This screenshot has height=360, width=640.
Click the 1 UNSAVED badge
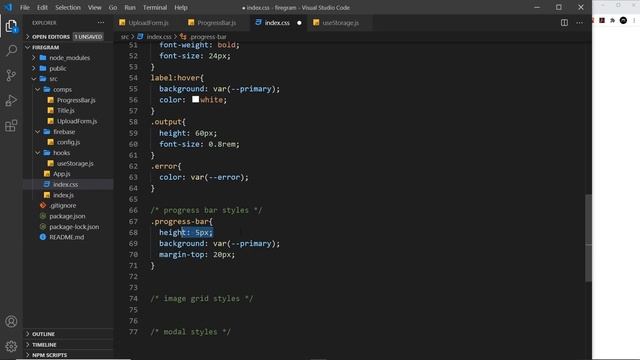tap(88, 37)
